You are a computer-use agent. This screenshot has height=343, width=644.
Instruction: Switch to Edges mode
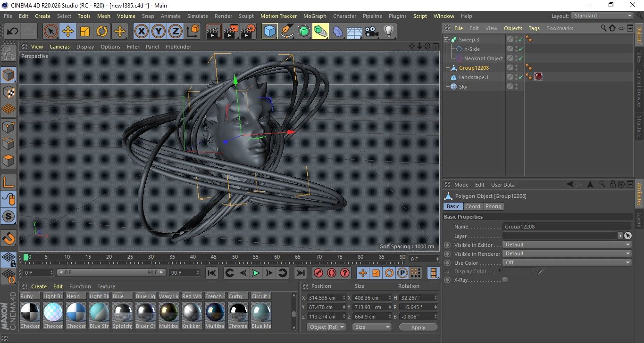9,143
